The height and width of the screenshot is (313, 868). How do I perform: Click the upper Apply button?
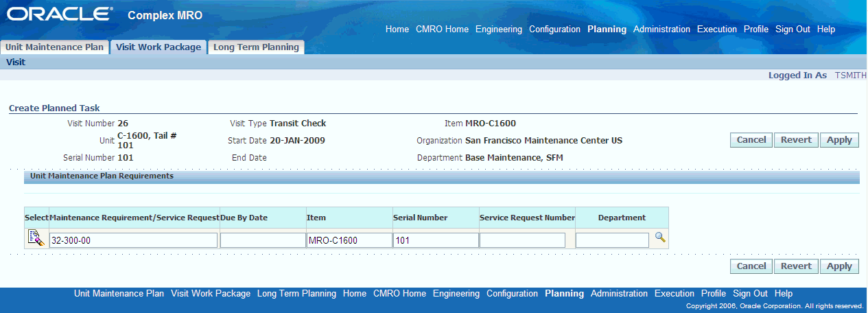839,140
